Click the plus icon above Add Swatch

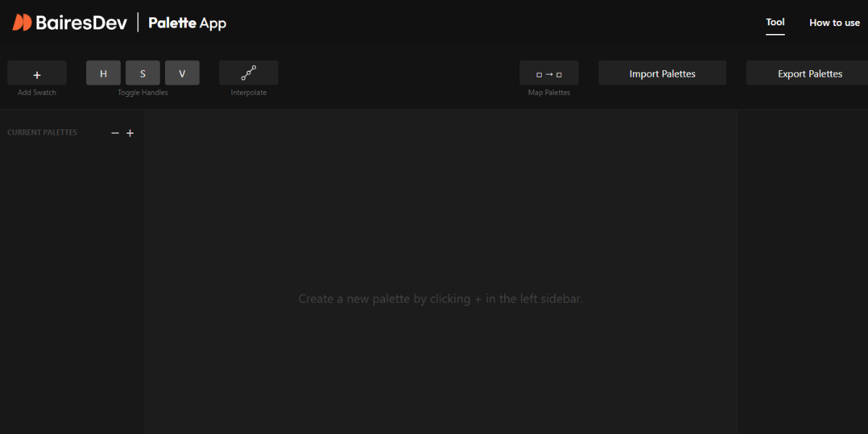(x=37, y=74)
